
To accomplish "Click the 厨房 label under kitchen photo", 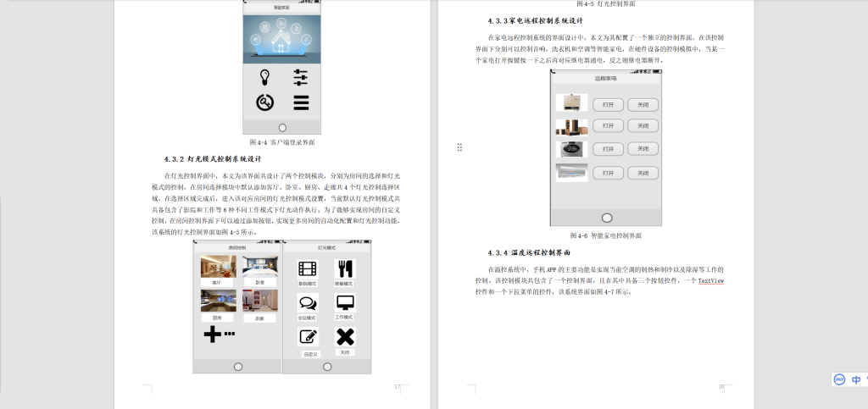I will 216,318.
